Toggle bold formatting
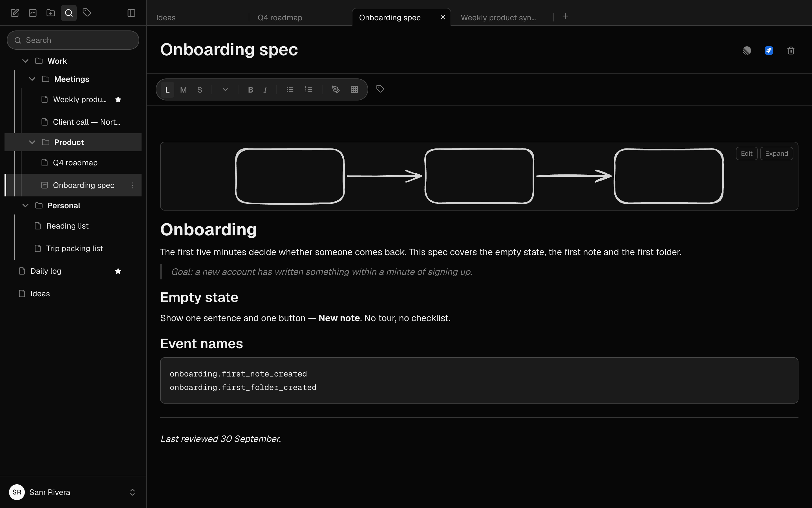The width and height of the screenshot is (812, 508). click(251, 90)
